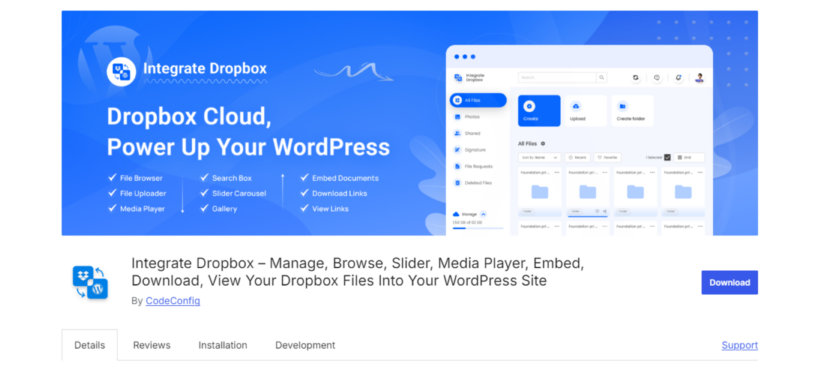This screenshot has width=820, height=378.
Task: Click the Create tile in the mockup
Action: (539, 111)
